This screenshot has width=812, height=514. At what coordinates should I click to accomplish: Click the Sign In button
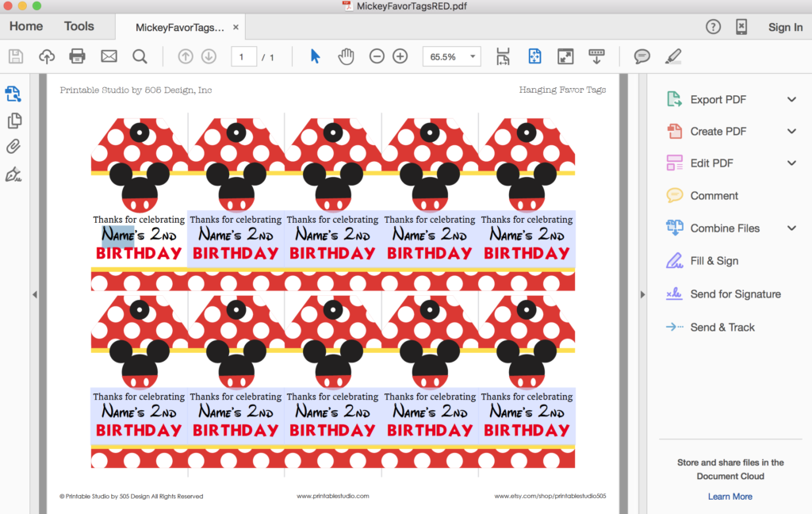click(784, 26)
